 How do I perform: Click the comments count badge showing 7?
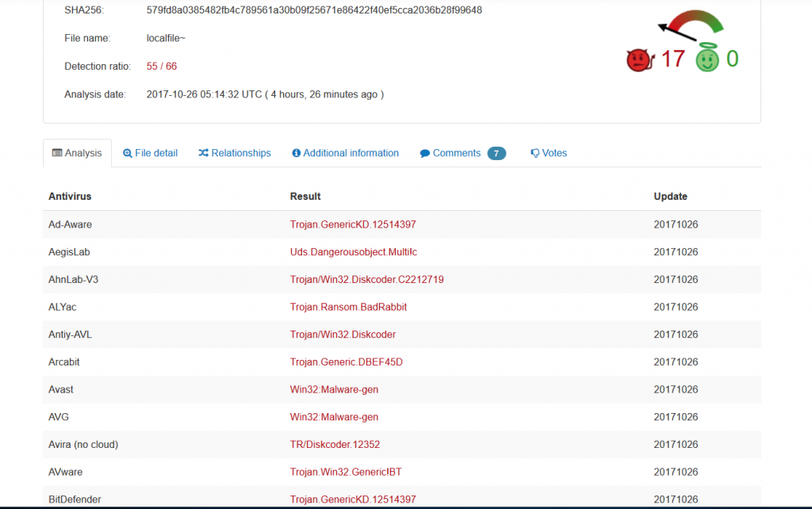pyautogui.click(x=496, y=153)
